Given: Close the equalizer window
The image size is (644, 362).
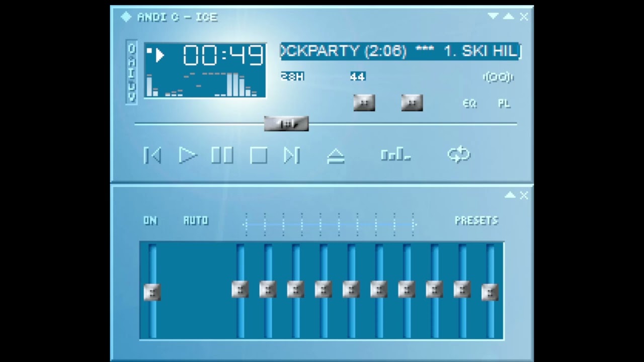Looking at the screenshot, I should (524, 195).
